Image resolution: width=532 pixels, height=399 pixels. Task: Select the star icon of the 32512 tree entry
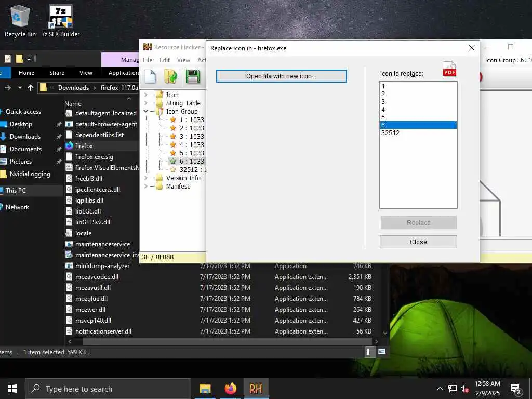[173, 170]
